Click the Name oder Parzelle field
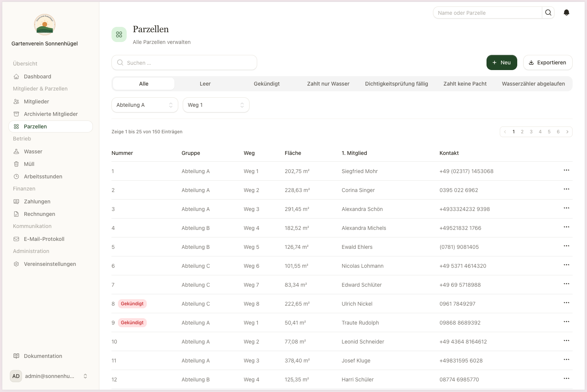587x392 pixels. pyautogui.click(x=488, y=12)
